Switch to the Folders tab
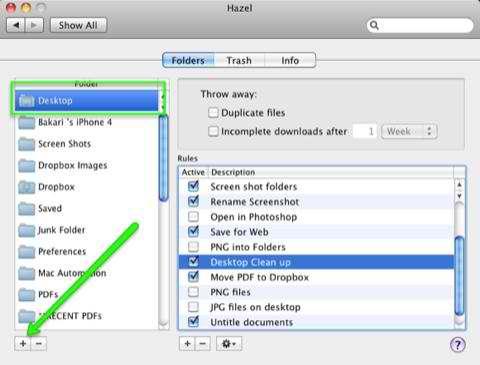 tap(188, 60)
